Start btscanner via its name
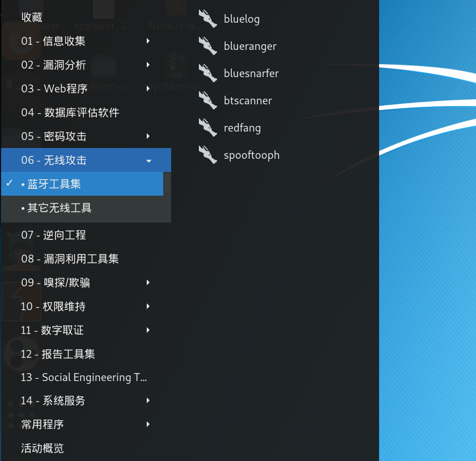The width and height of the screenshot is (476, 461). click(248, 101)
